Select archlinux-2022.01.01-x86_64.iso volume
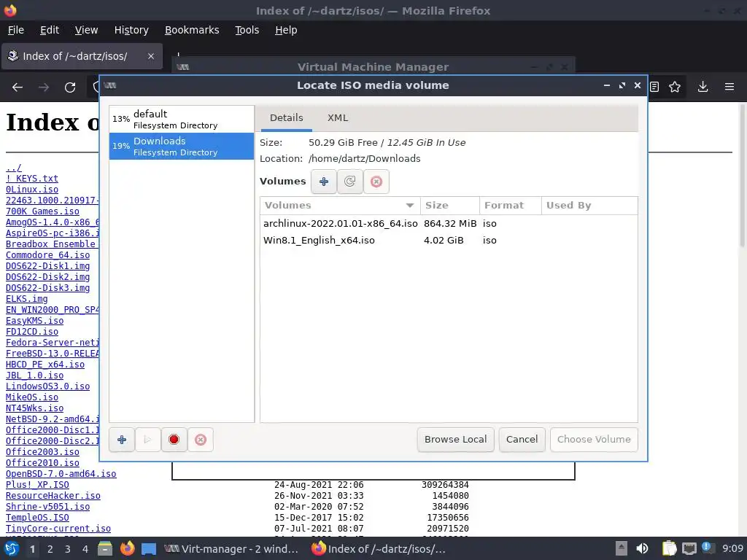Image resolution: width=747 pixels, height=560 pixels. (449, 224)
